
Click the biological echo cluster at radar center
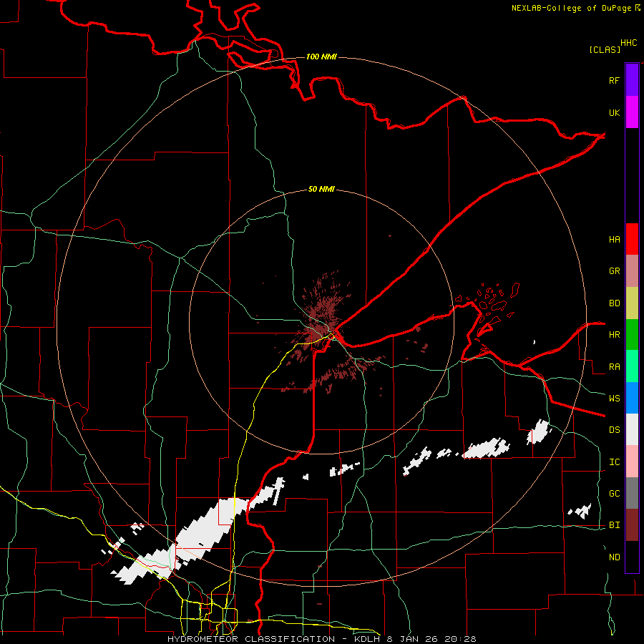click(x=323, y=316)
